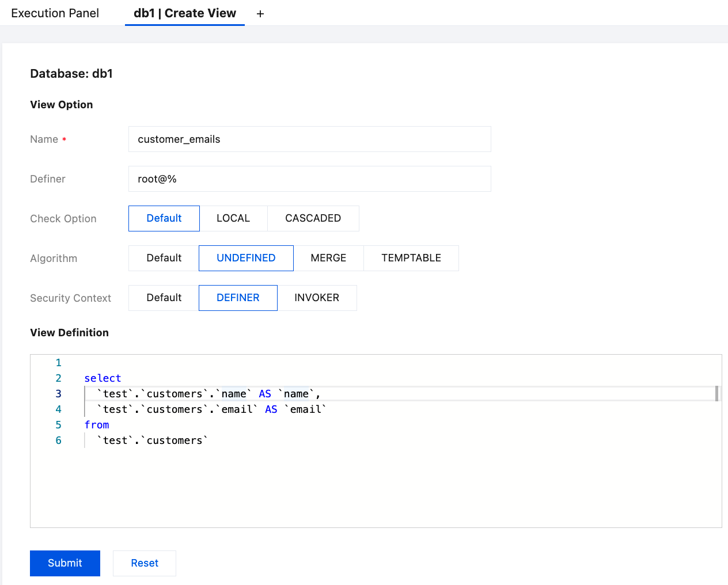This screenshot has height=585, width=728.
Task: Click `test`.`customers` on line 6
Action: [153, 440]
